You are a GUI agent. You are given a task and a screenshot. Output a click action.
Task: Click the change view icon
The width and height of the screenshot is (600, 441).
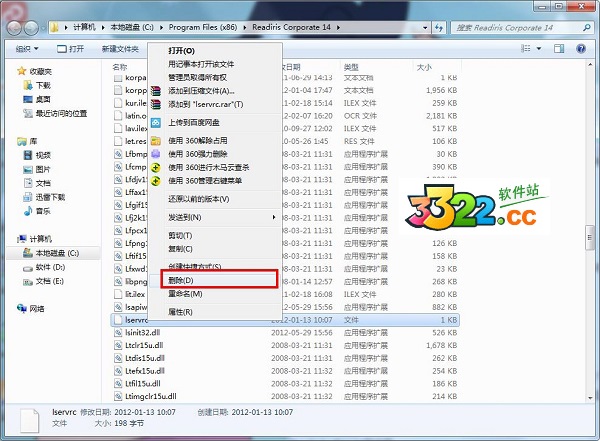pos(526,49)
